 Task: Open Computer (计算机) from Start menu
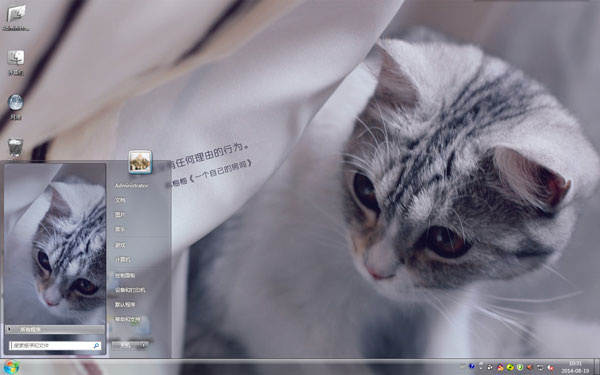tap(122, 260)
